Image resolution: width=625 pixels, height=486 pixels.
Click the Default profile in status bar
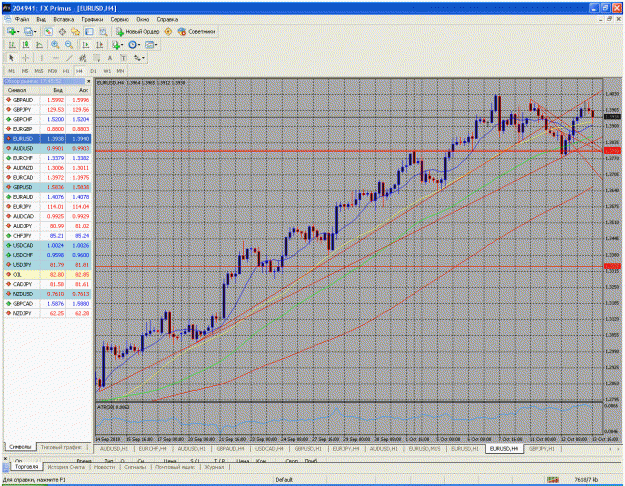(x=284, y=479)
